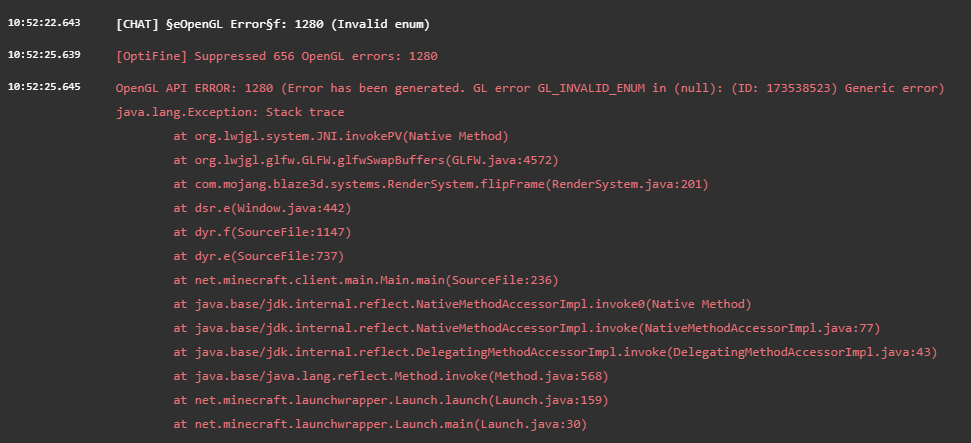This screenshot has height=443, width=971.
Task: Select the NativeMethodAccessorImpl.java:77 stack frame
Action: [526, 328]
